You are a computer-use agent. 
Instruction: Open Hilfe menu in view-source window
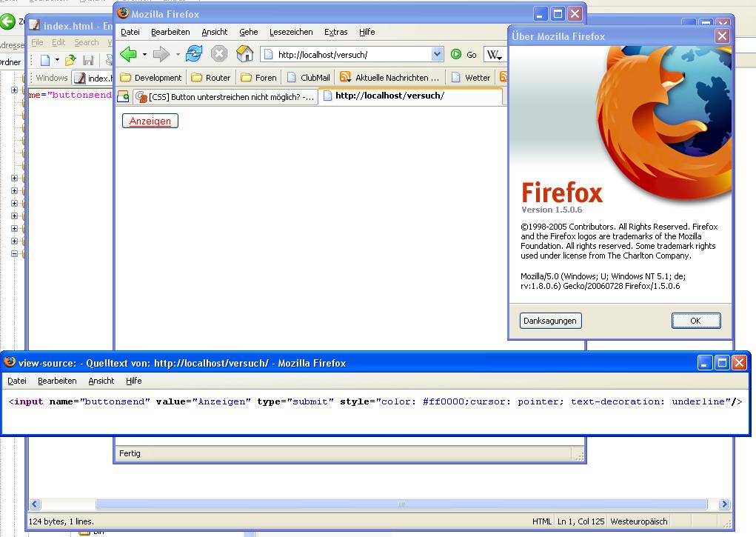(133, 381)
